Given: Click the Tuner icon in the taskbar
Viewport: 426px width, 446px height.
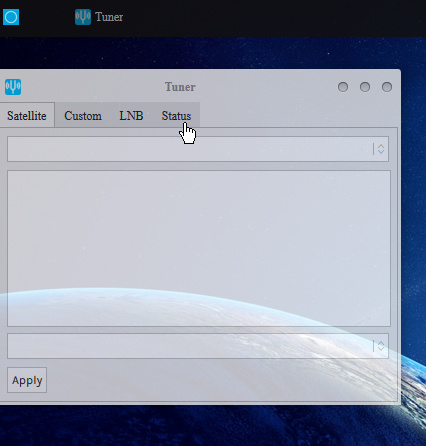Looking at the screenshot, I should tap(83, 17).
